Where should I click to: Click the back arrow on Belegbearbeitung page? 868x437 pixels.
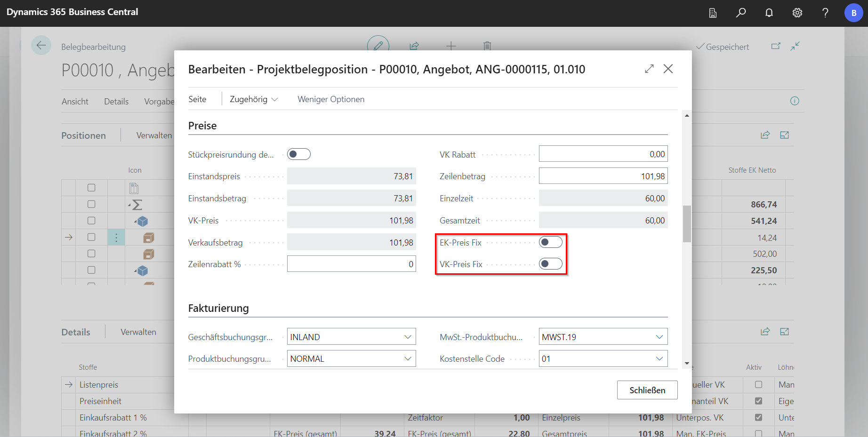coord(41,46)
